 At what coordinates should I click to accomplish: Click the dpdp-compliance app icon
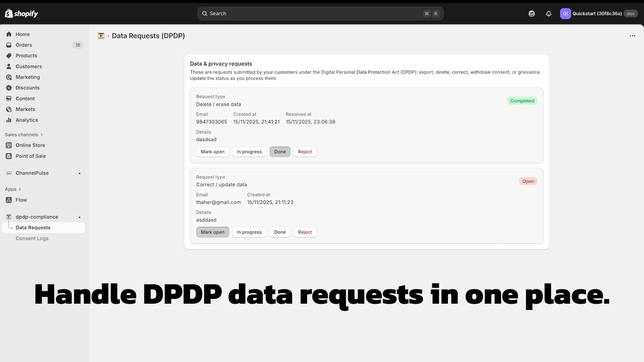tap(9, 216)
